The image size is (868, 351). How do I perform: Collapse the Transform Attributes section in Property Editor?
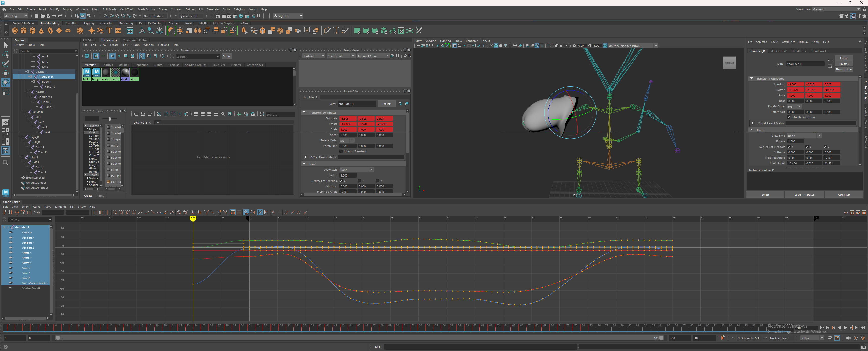304,112
